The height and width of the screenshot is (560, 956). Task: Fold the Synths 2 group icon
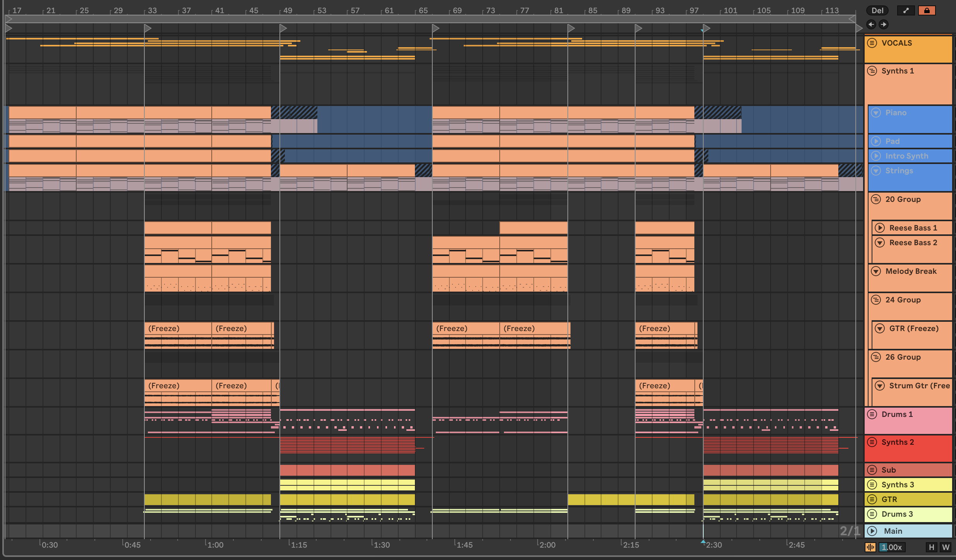point(872,442)
